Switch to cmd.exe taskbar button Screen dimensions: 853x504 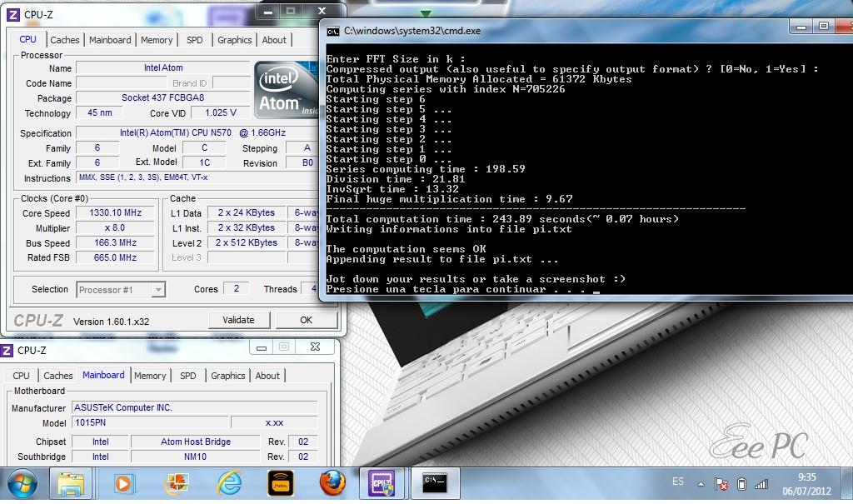coord(435,483)
